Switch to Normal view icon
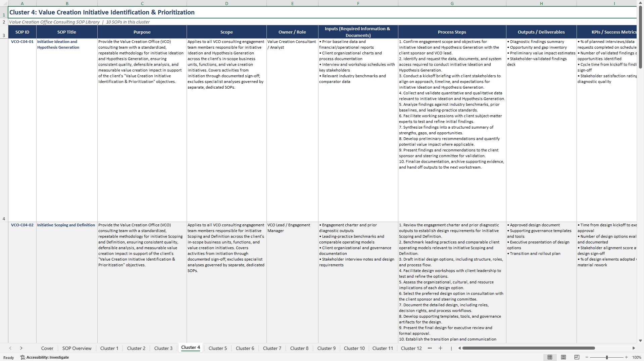 click(550, 357)
